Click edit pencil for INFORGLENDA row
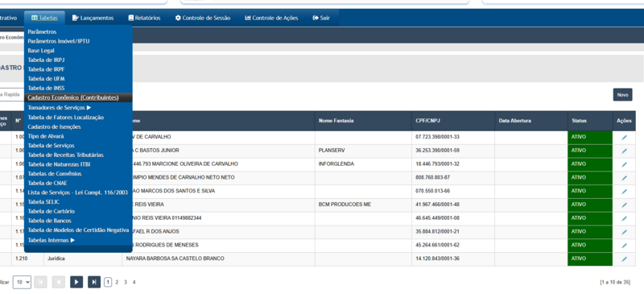This screenshot has width=644, height=294. pos(624,164)
